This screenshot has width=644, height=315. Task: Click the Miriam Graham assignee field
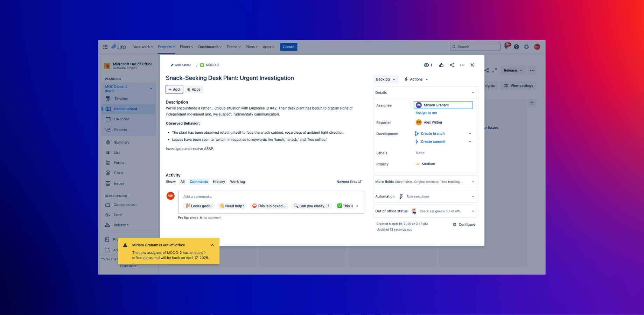[443, 105]
